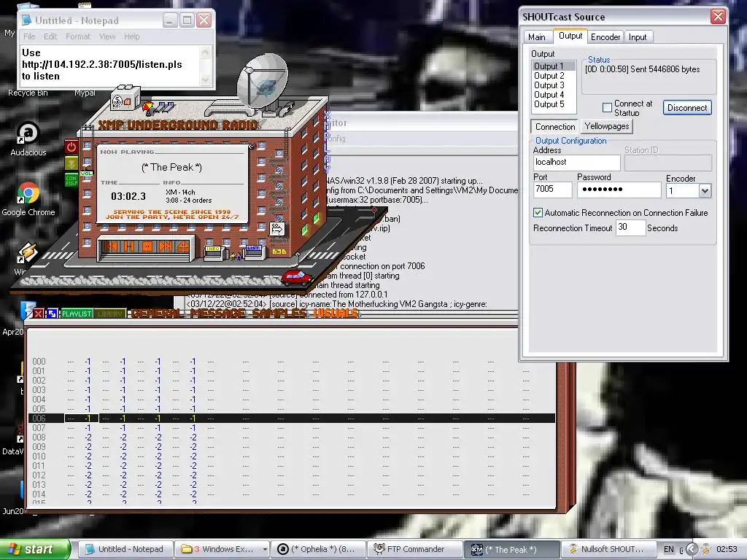Click the GO arrow sign on XMPlay building
Screen dimensions: 747x560
point(276,229)
